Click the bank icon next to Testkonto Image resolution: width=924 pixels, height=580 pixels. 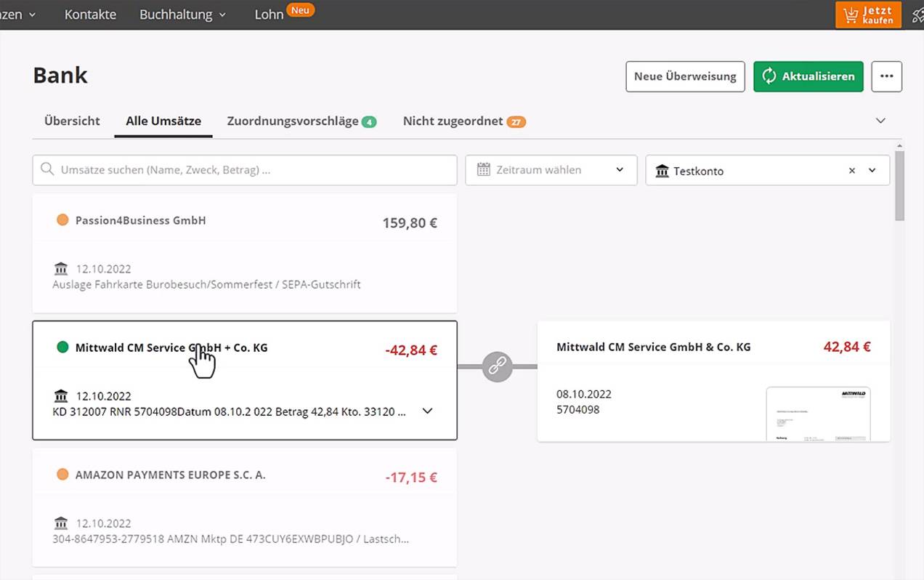point(662,171)
